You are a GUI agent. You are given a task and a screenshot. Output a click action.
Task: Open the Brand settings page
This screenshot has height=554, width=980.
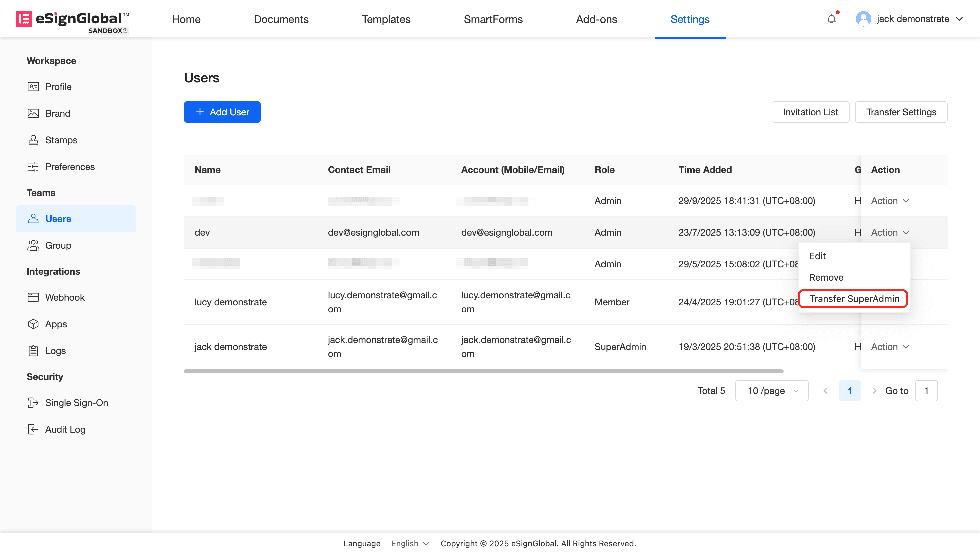click(x=57, y=113)
